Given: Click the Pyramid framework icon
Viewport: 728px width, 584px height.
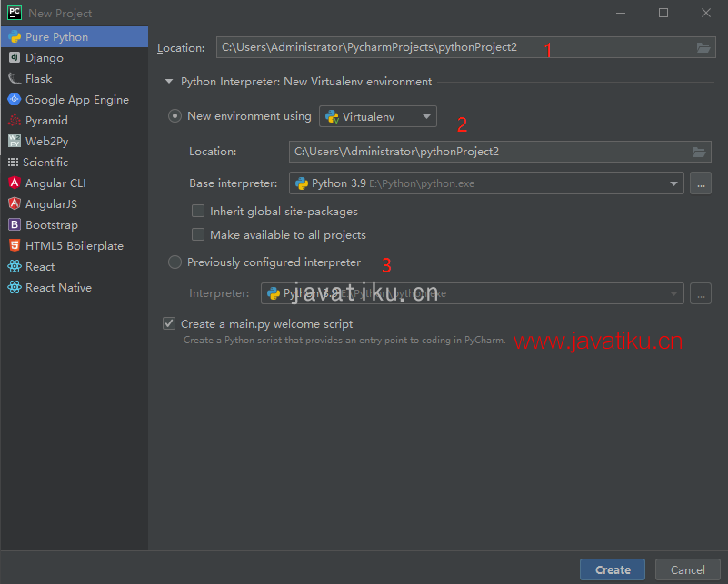Looking at the screenshot, I should point(15,120).
